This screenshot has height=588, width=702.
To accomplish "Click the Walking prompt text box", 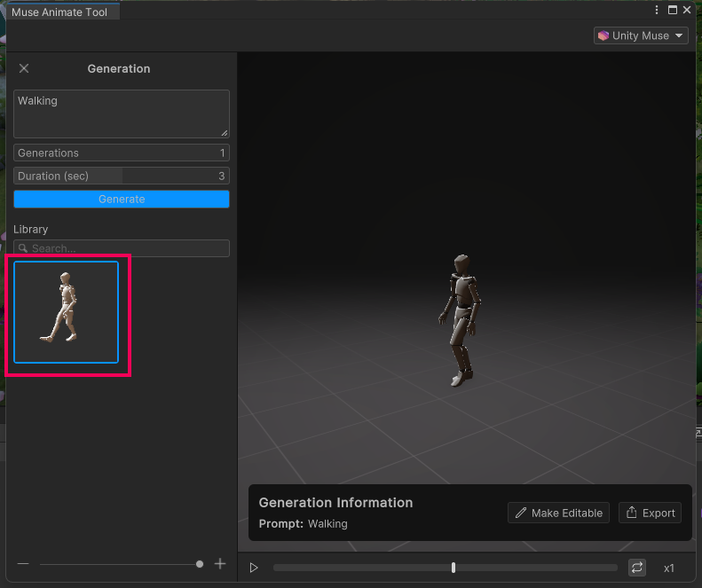I will pyautogui.click(x=122, y=114).
